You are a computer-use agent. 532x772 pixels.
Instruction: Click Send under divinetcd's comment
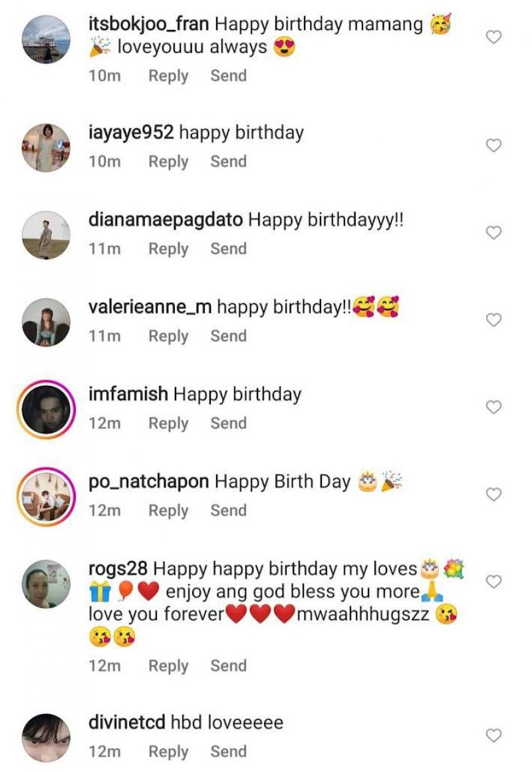pyautogui.click(x=228, y=751)
